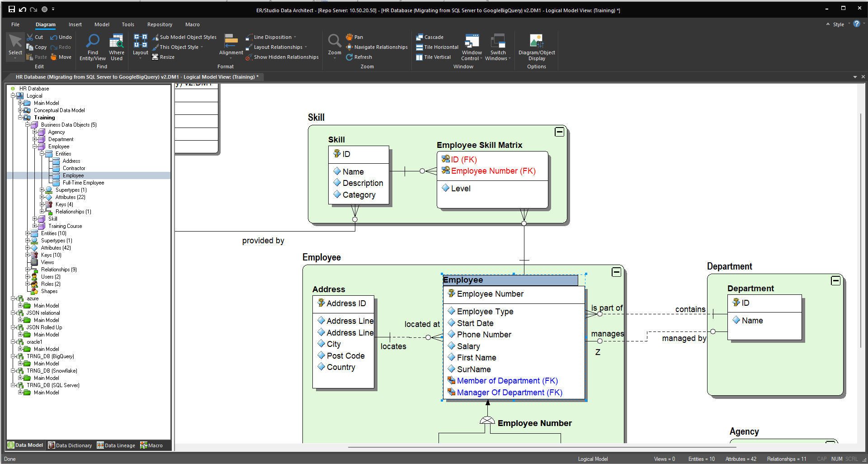The image size is (868, 464).
Task: Click the Undo button
Action: 61,37
